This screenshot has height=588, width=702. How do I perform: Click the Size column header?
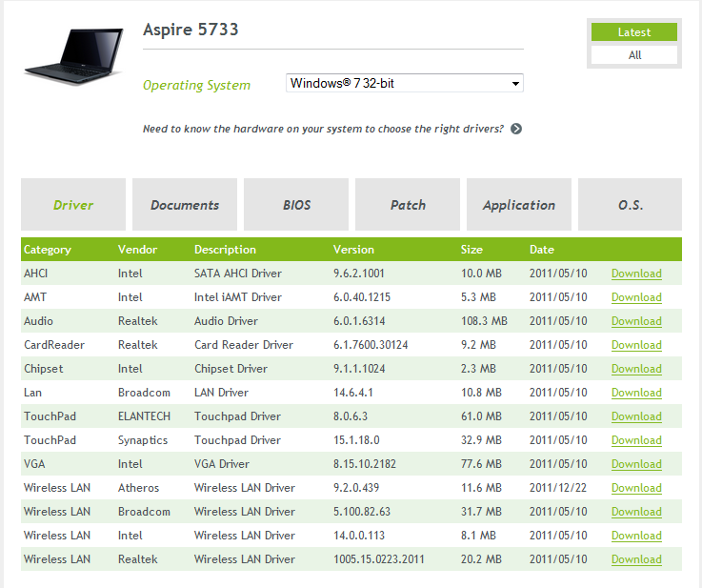(471, 250)
